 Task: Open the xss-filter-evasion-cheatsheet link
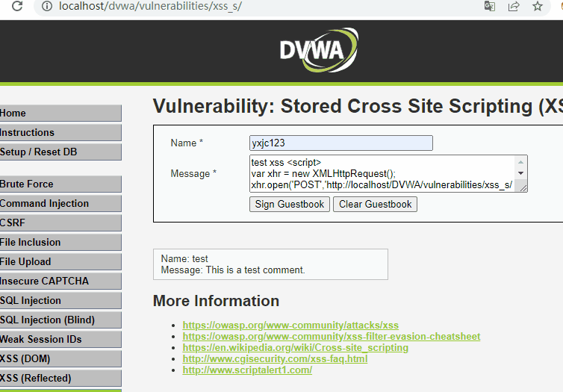[332, 336]
